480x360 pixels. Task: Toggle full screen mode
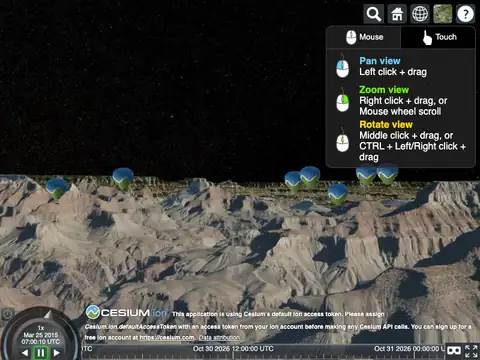tap(471, 351)
